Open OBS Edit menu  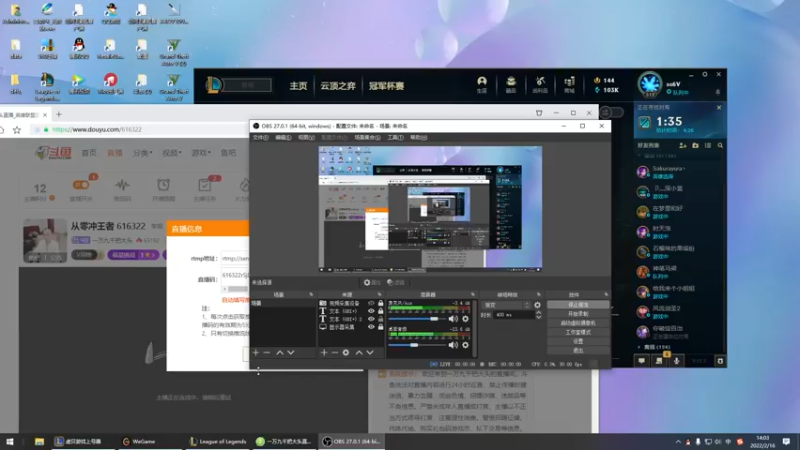284,138
